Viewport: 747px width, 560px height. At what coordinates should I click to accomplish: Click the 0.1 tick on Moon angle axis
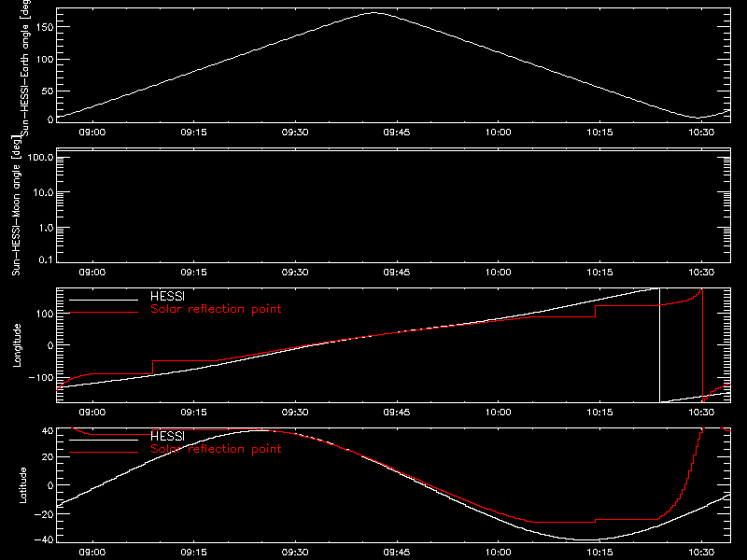46,259
